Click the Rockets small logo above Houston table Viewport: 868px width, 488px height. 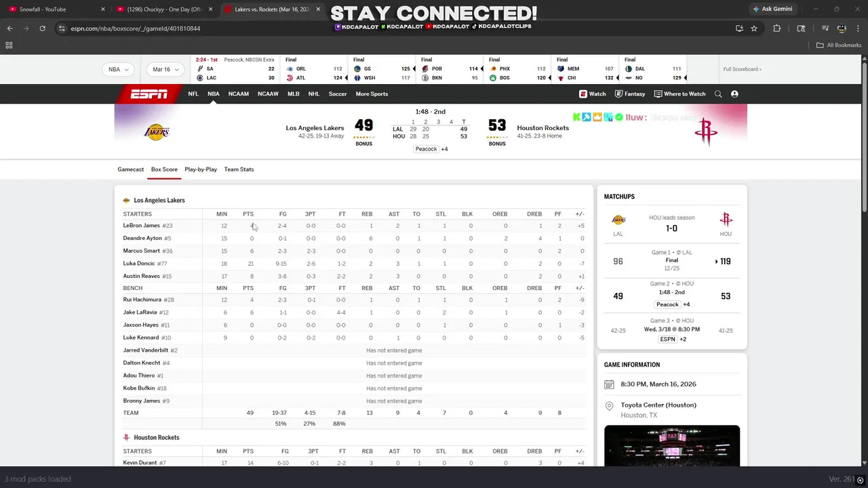pos(126,438)
